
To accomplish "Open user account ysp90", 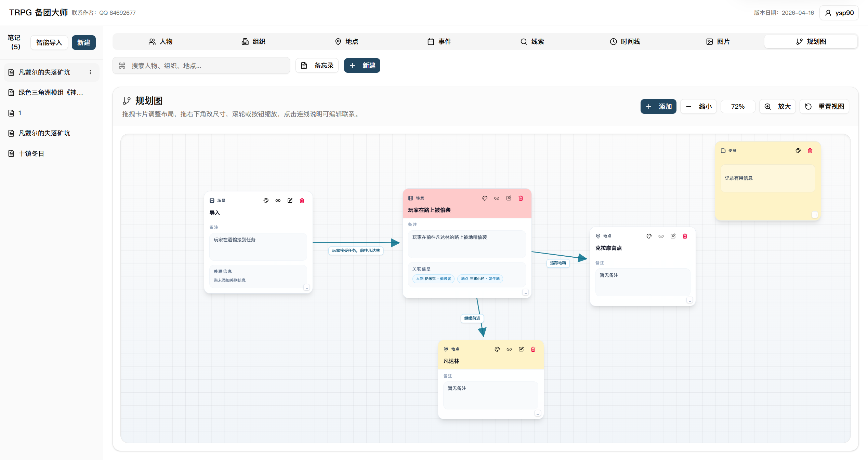I will click(839, 13).
